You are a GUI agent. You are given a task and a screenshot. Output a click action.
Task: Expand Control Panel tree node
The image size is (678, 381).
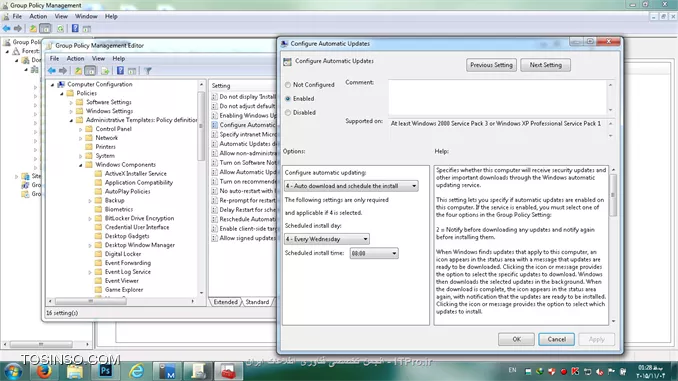81,129
